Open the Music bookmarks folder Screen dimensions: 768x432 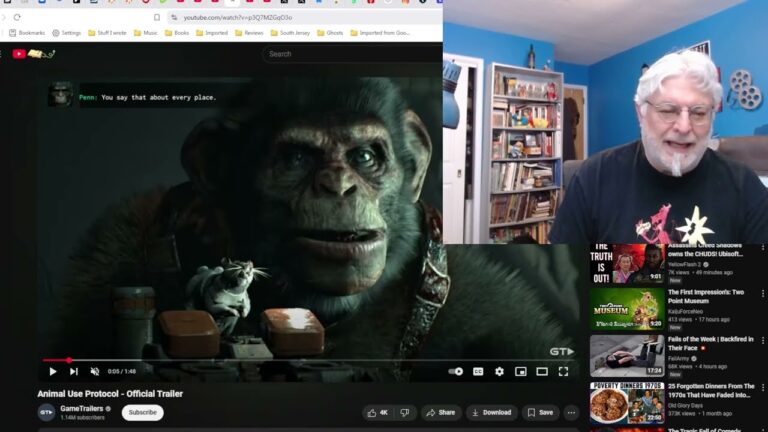point(144,33)
